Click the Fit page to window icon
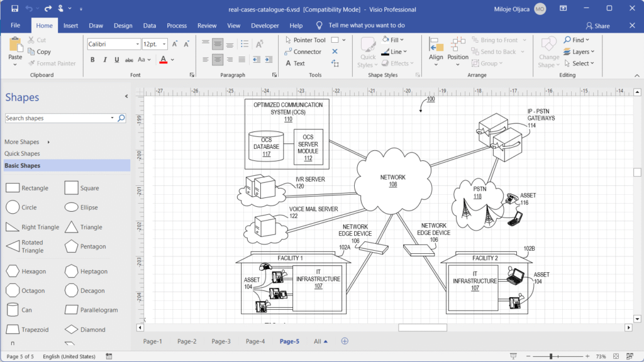 (x=616, y=356)
